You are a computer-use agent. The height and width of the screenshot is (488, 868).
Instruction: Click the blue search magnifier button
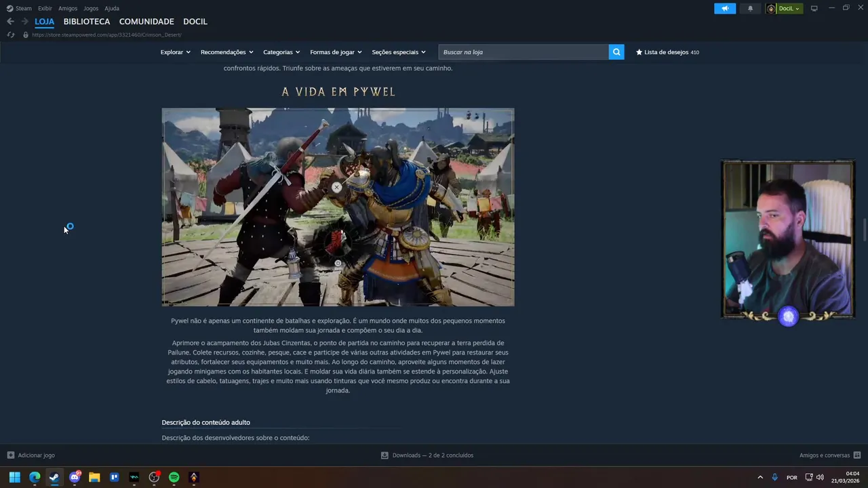coord(616,52)
